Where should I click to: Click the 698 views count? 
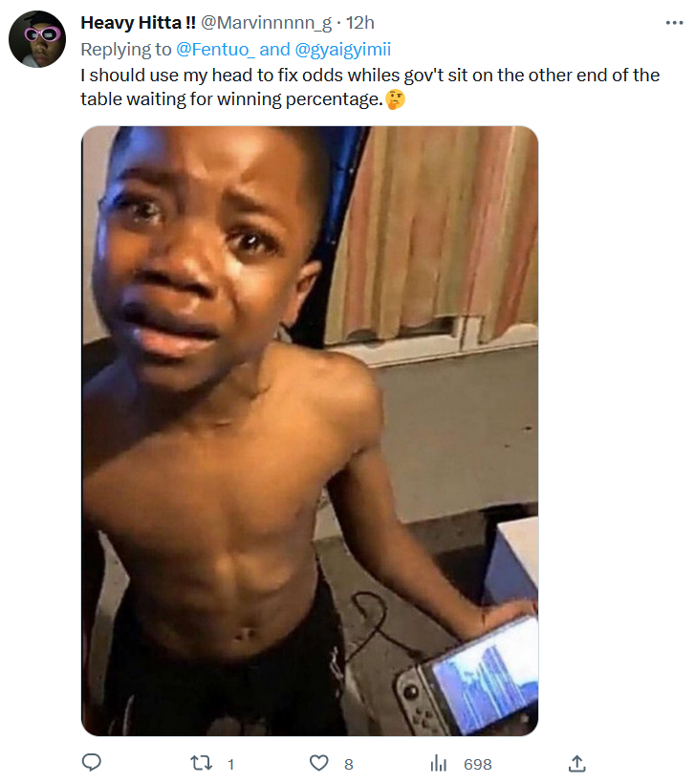point(477,764)
